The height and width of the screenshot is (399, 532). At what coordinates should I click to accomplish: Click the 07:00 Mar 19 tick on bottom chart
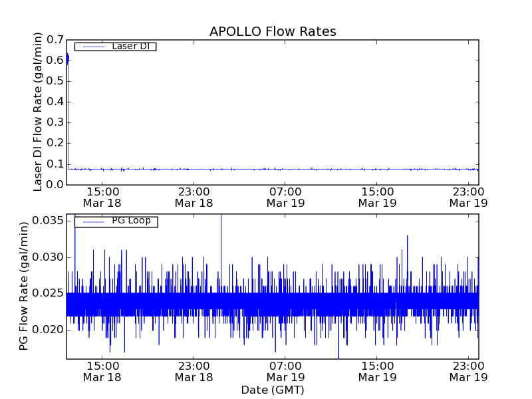coord(285,371)
